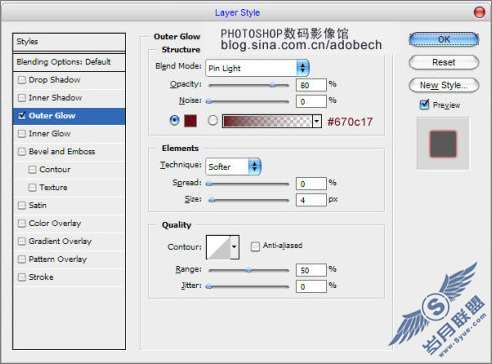Enable the Satin checkbox
This screenshot has width=492, height=364.
coord(22,205)
